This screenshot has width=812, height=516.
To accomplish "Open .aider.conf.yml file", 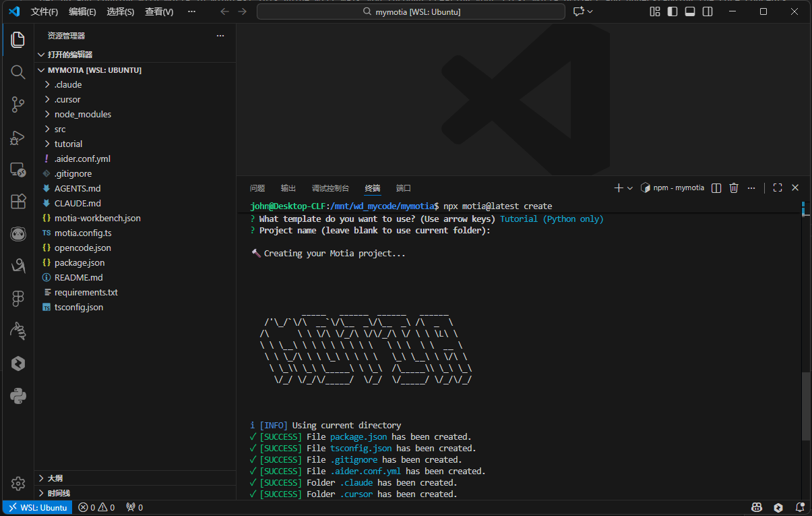I will [135, 159].
